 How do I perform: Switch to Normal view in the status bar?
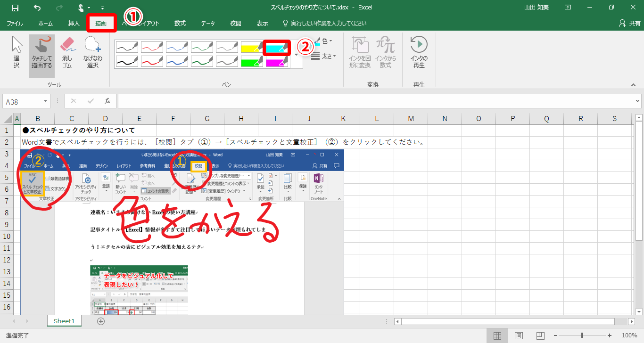[x=497, y=335]
